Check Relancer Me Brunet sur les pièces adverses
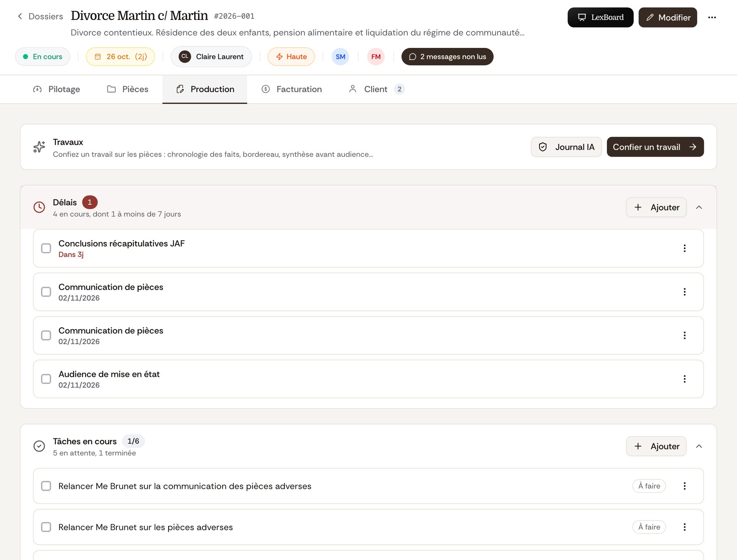 point(46,527)
